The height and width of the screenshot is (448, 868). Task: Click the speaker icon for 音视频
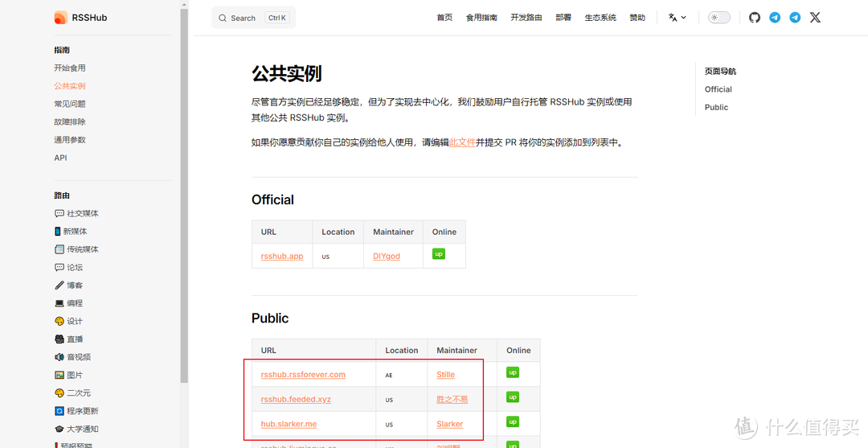click(x=59, y=356)
